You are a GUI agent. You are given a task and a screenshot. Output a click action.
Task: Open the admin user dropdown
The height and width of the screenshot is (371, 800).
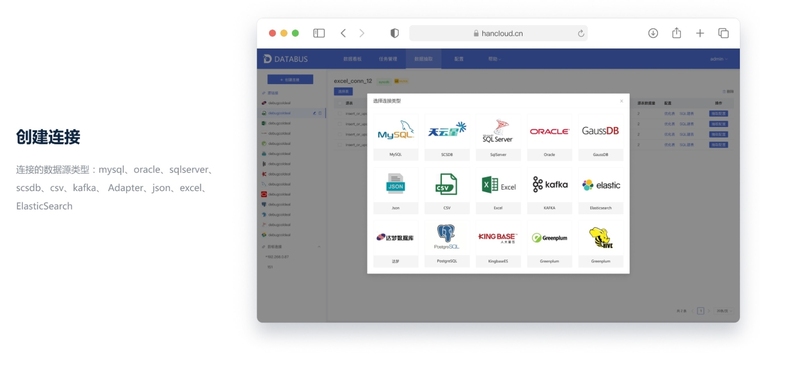point(718,59)
